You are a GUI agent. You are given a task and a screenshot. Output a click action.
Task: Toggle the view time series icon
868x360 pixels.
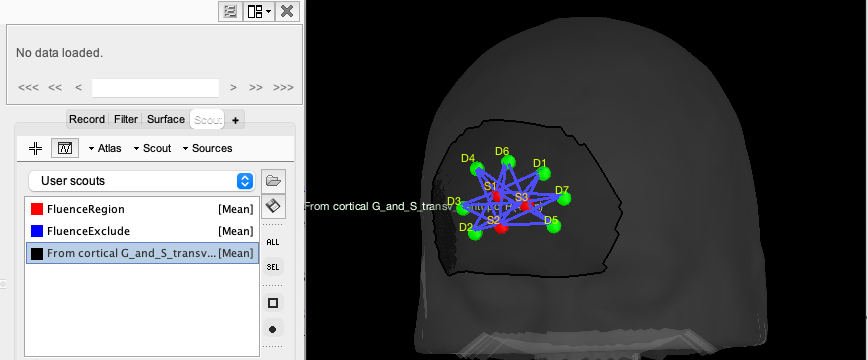pyautogui.click(x=65, y=148)
